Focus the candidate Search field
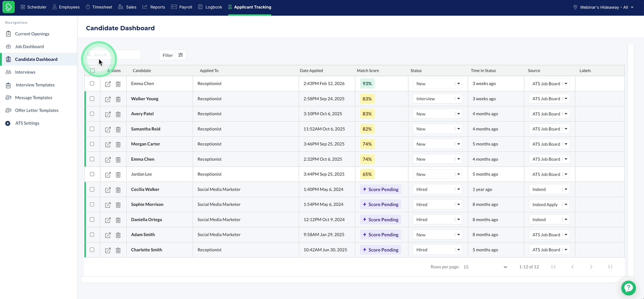 pyautogui.click(x=114, y=55)
